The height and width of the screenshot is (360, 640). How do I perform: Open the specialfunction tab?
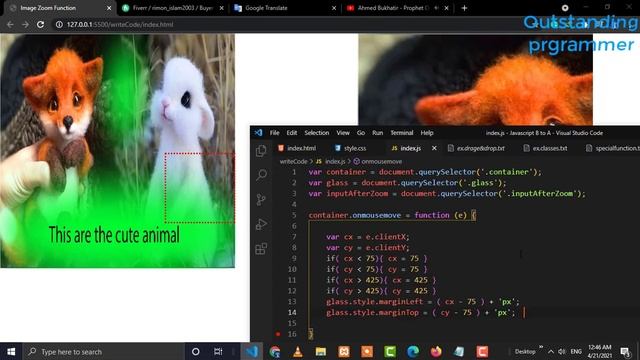[612, 148]
